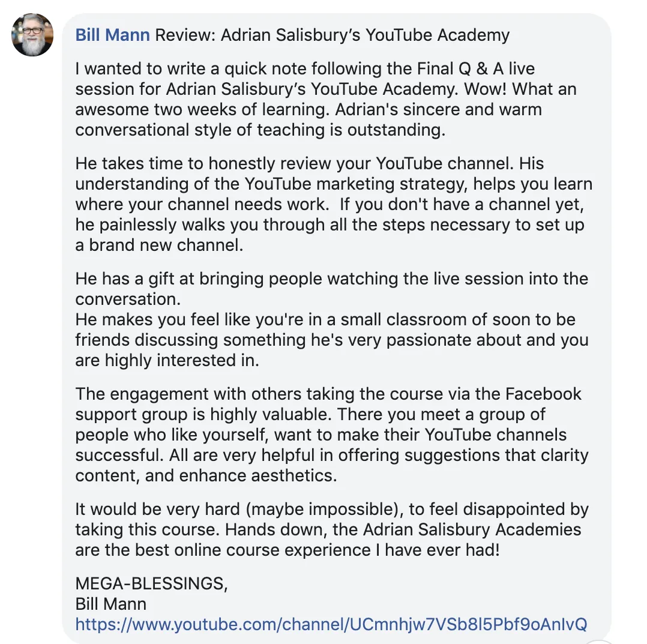This screenshot has width=647, height=644.
Task: Click the 'He has a gift at bringing people' line
Action: [x=332, y=278]
